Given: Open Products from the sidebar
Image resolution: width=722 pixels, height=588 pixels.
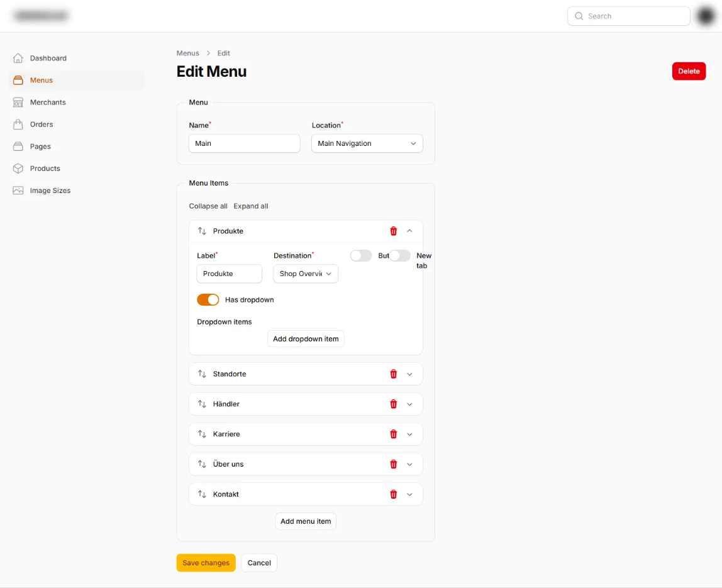Looking at the screenshot, I should click(77, 169).
